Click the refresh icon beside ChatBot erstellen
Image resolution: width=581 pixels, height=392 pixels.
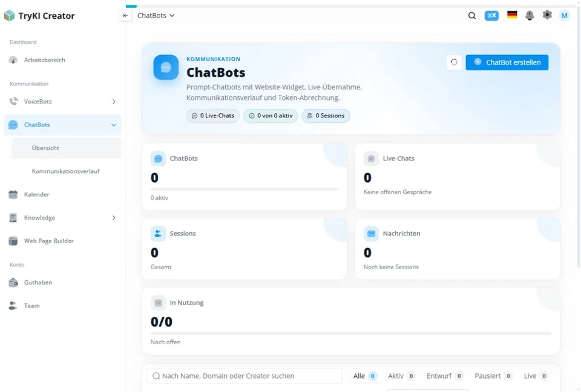(454, 62)
